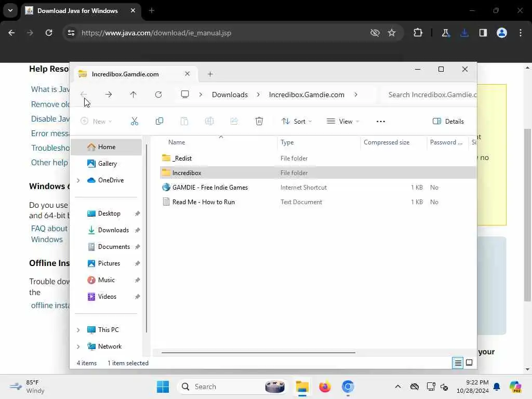Click the Search Incredibox.Gamdie.com field
Screen dimensions: 532x399
pos(428,95)
